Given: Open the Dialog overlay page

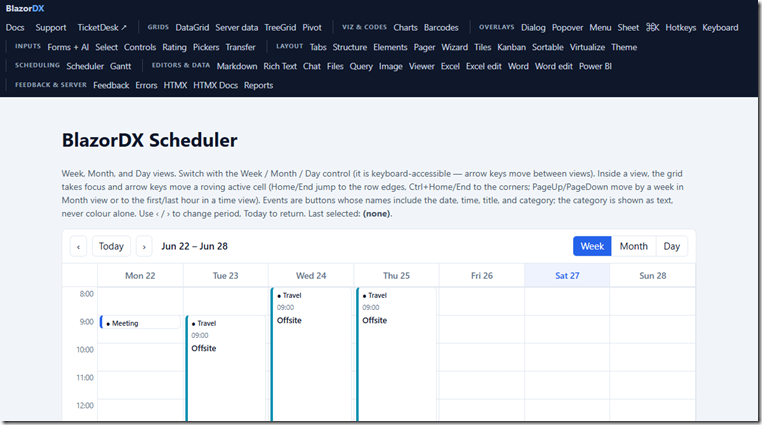Looking at the screenshot, I should (x=533, y=28).
